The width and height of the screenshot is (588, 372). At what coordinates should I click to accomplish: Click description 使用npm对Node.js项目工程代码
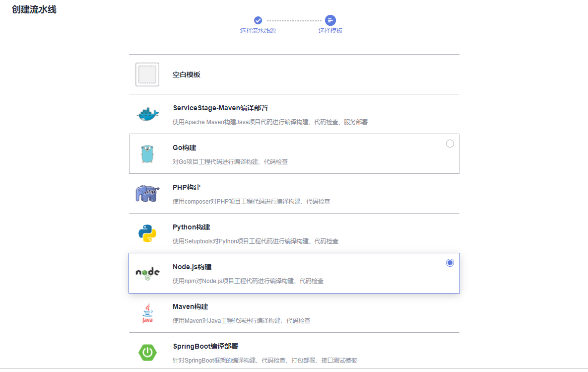coord(248,281)
